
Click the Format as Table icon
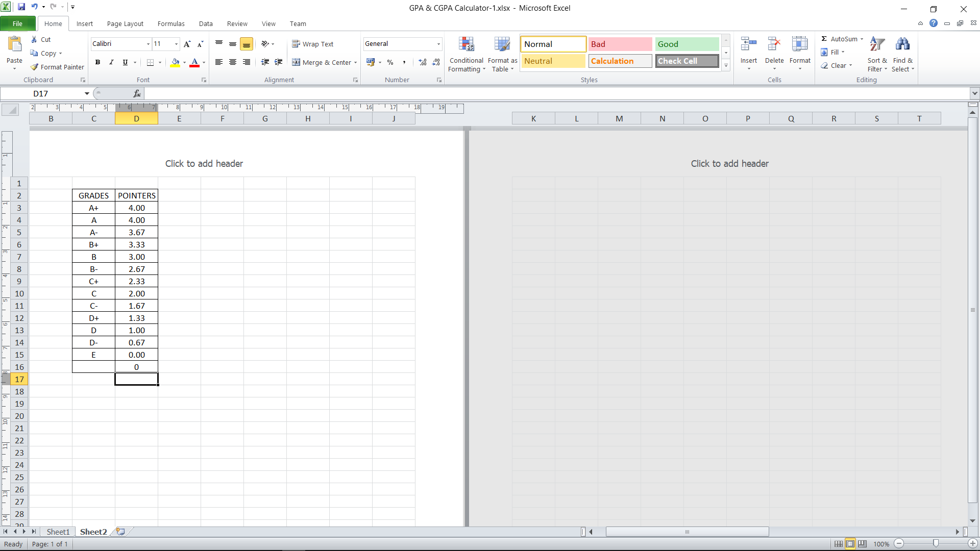click(x=502, y=45)
